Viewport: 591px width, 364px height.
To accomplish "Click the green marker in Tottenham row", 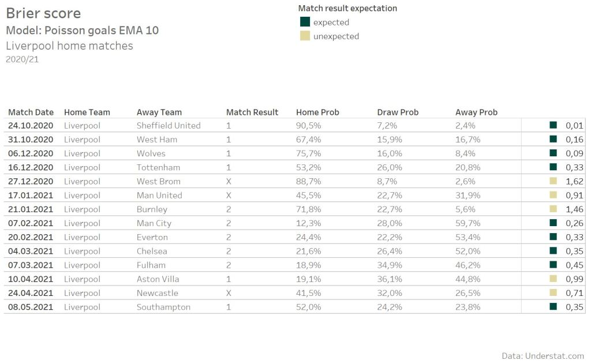I will (x=553, y=167).
